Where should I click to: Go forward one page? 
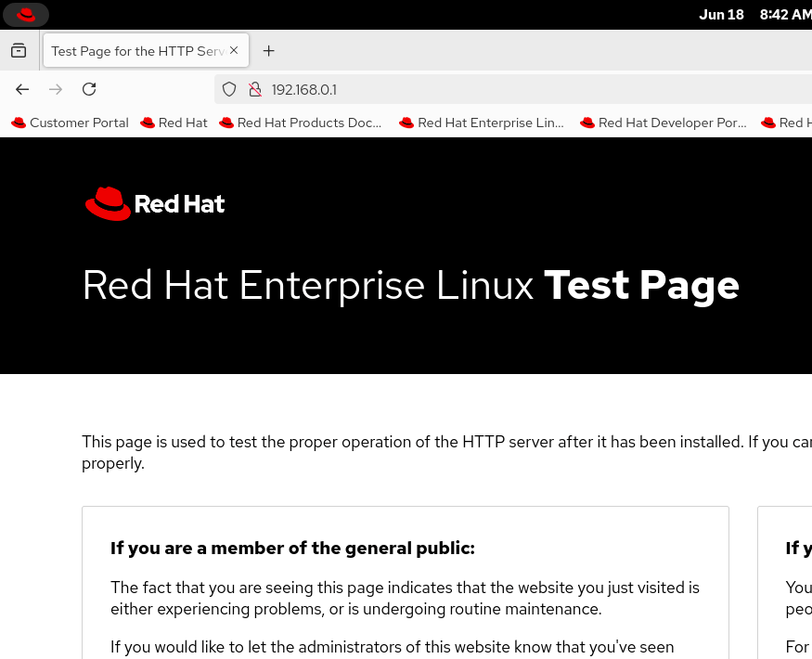pos(56,90)
